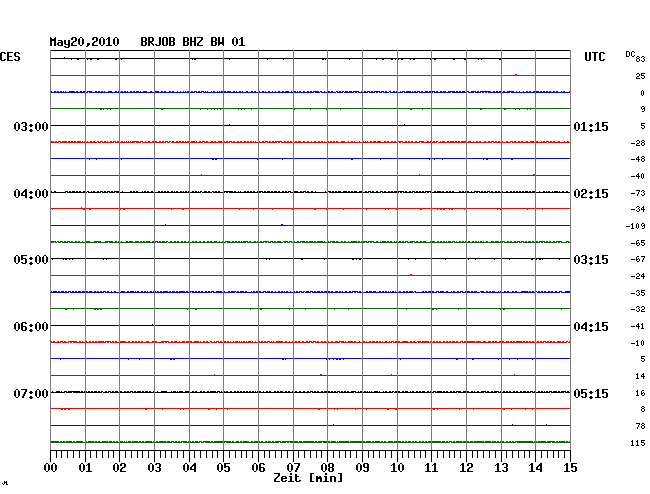Click the DC value "-41"

tap(638, 326)
